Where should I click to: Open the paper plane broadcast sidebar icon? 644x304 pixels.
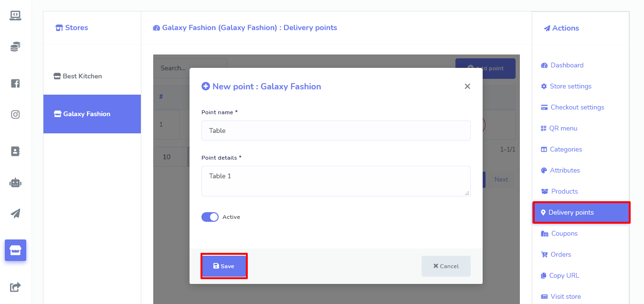point(15,213)
